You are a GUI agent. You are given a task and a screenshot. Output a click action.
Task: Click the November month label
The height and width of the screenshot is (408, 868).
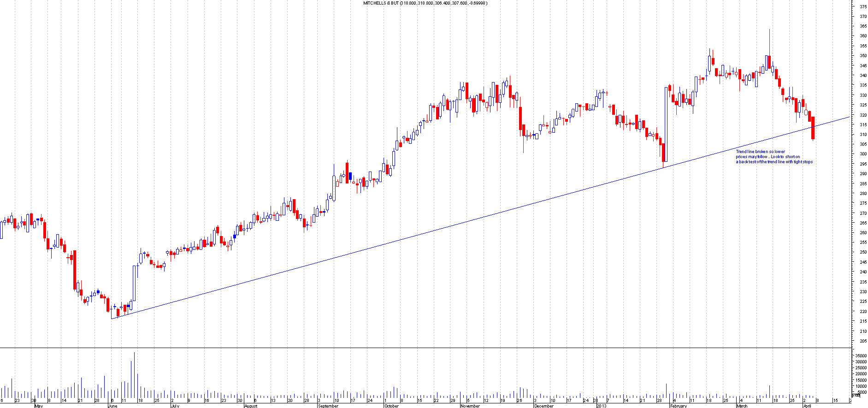[x=470, y=406]
